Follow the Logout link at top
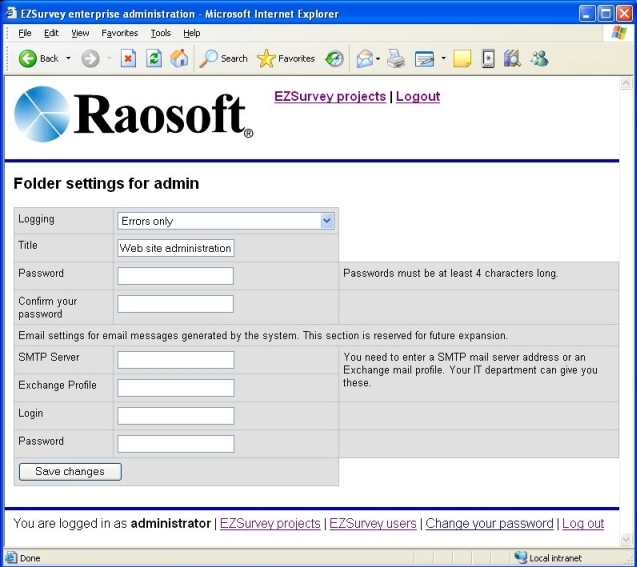The width and height of the screenshot is (637, 567). pos(417,97)
